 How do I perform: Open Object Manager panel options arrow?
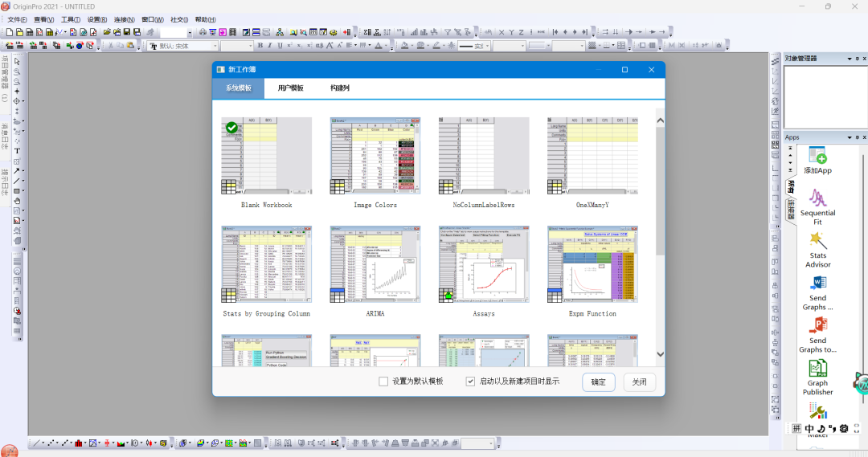tap(850, 59)
